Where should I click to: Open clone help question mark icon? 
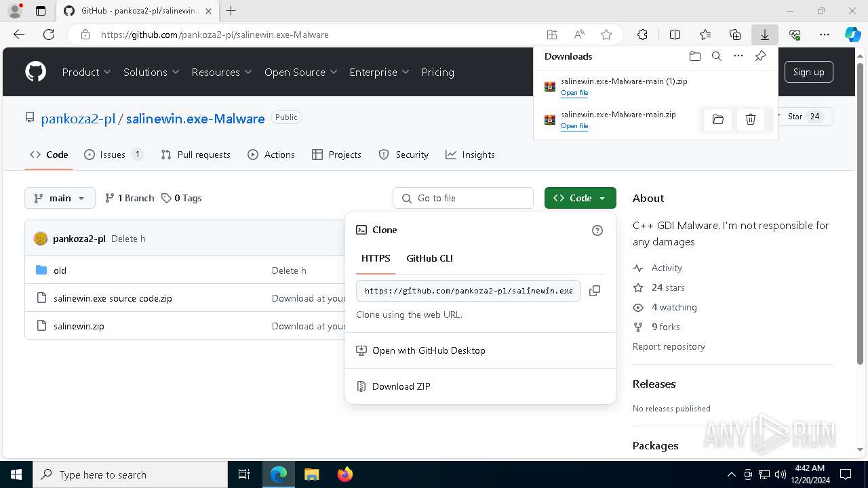tap(597, 230)
